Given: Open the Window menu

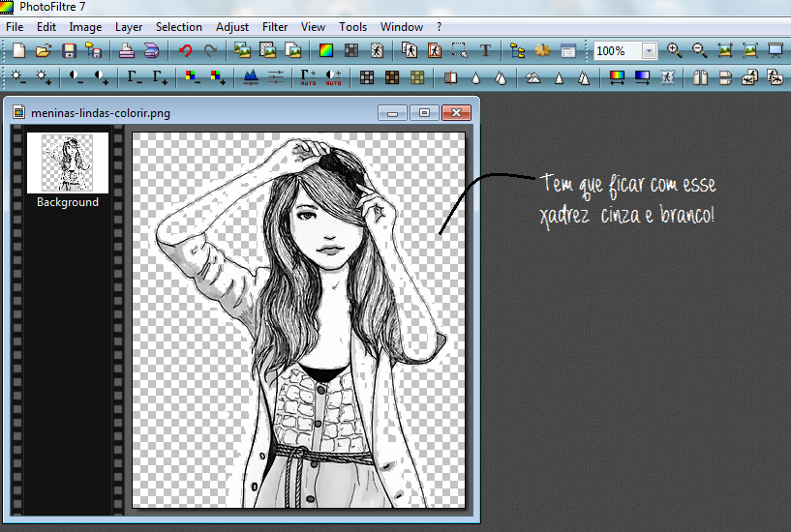Looking at the screenshot, I should pyautogui.click(x=402, y=27).
